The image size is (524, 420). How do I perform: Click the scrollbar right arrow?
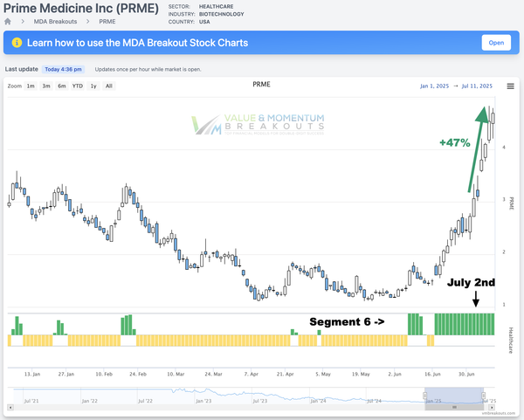492,407
